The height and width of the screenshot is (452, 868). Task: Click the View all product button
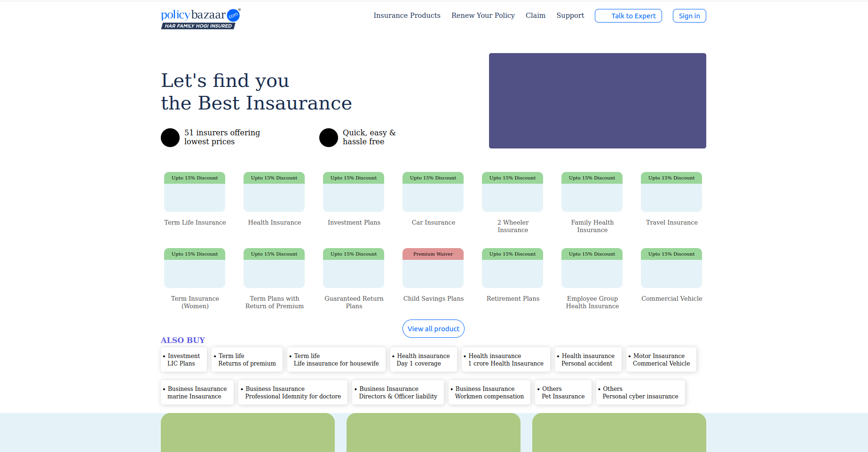(433, 329)
